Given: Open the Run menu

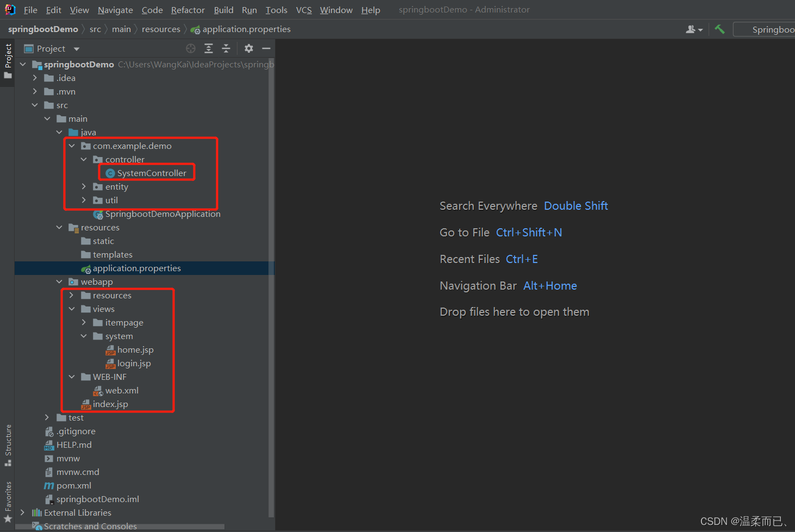Looking at the screenshot, I should click(x=249, y=10).
